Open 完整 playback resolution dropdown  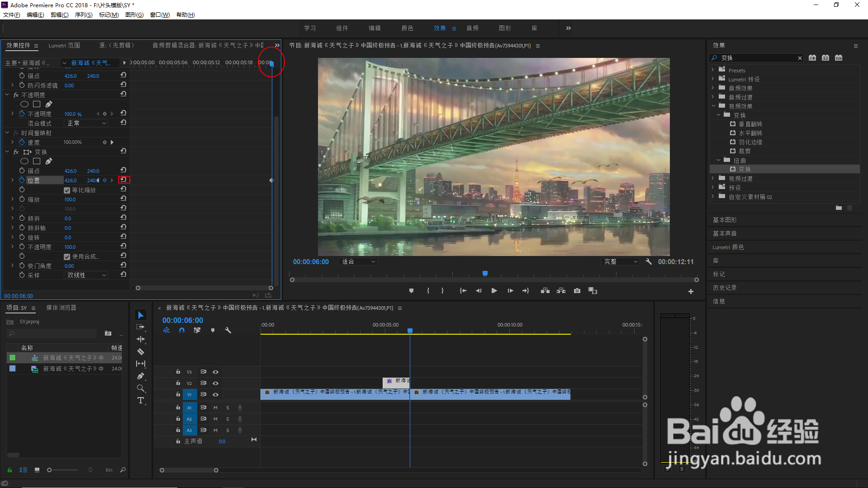pyautogui.click(x=620, y=261)
